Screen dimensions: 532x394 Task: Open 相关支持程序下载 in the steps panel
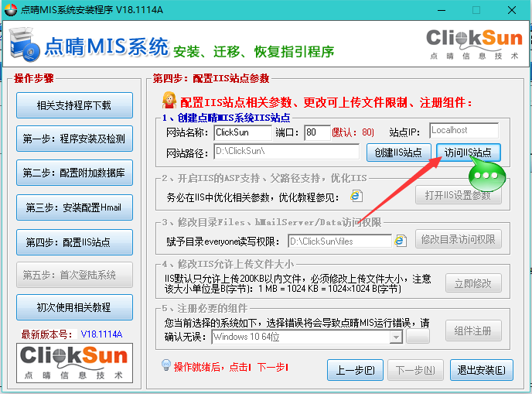74,105
